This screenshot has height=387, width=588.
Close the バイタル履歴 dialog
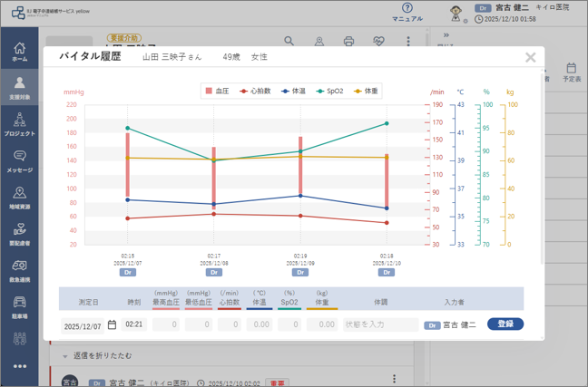[530, 57]
